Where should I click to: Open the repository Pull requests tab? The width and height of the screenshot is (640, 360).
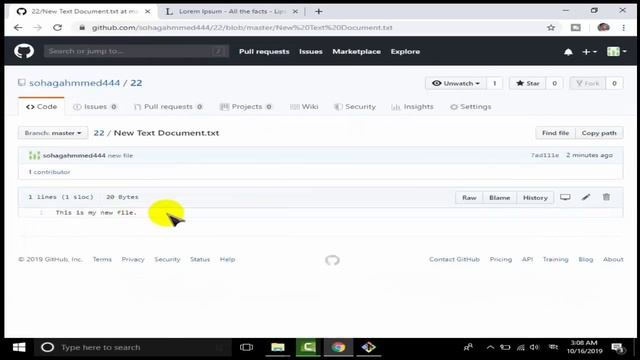(x=168, y=107)
